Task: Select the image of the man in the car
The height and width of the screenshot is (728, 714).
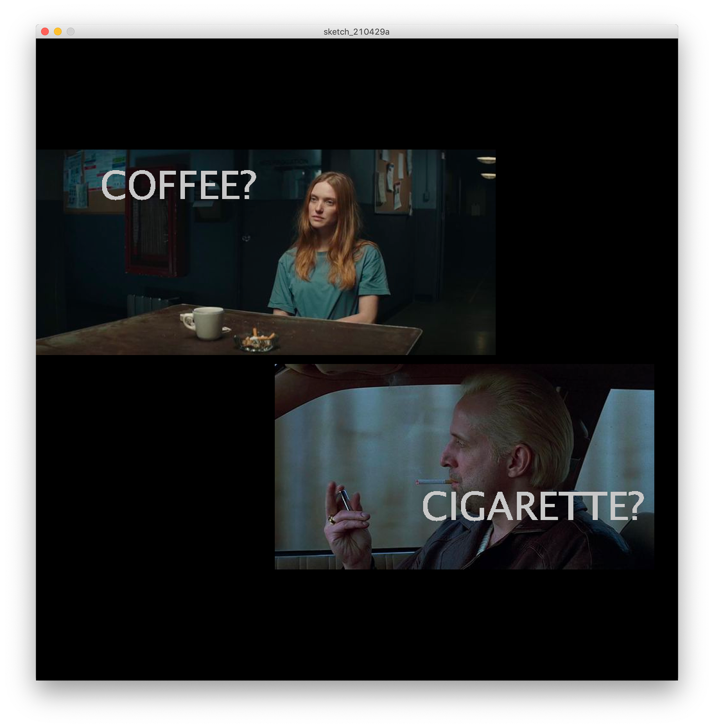Action: tap(464, 466)
